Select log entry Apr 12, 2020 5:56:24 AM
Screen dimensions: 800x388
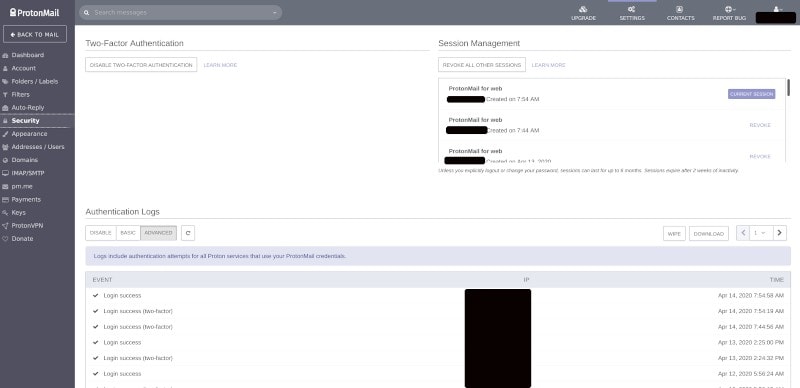(438, 374)
